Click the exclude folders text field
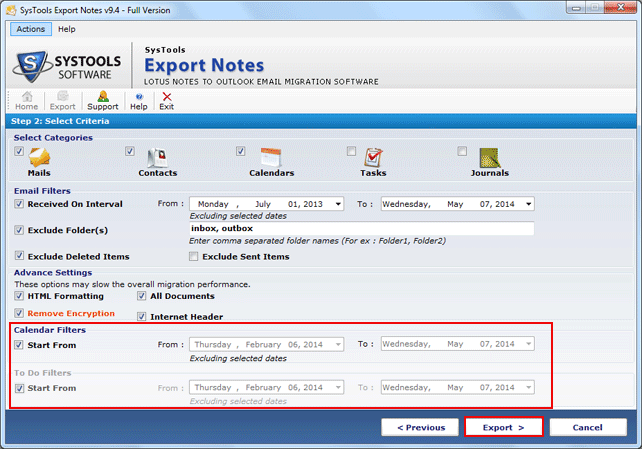The width and height of the screenshot is (642, 449). coord(362,228)
